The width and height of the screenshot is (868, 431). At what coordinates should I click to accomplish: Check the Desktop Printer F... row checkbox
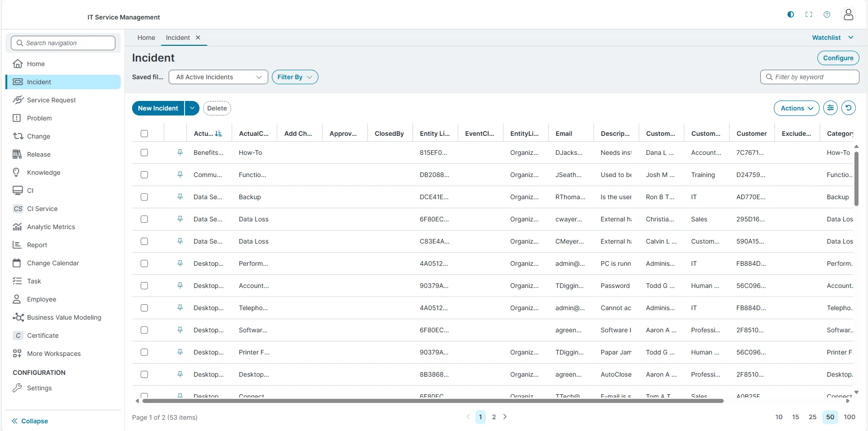(144, 352)
